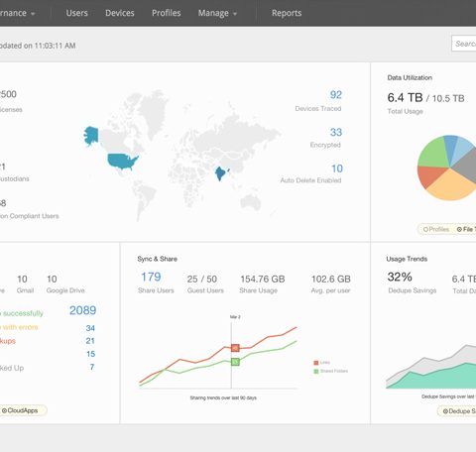Click the gray slice of pie chart
The height and width of the screenshot is (452, 476).
[466, 167]
